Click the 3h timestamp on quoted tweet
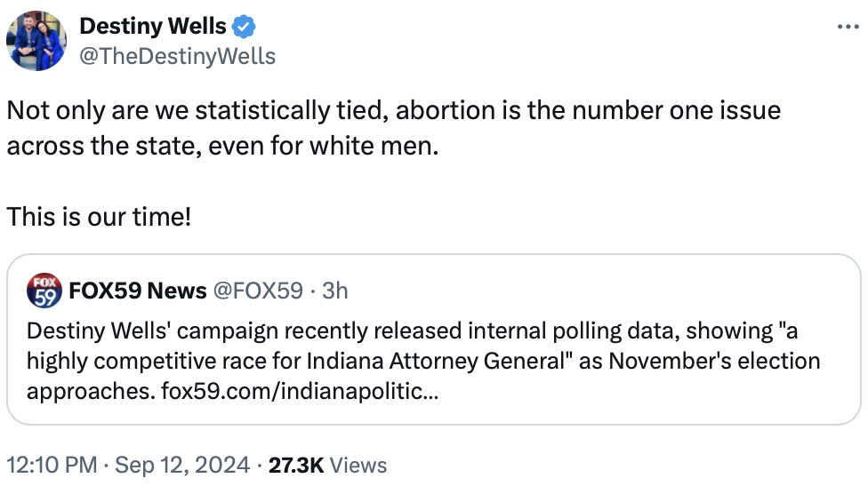868x494 pixels. coord(335,291)
